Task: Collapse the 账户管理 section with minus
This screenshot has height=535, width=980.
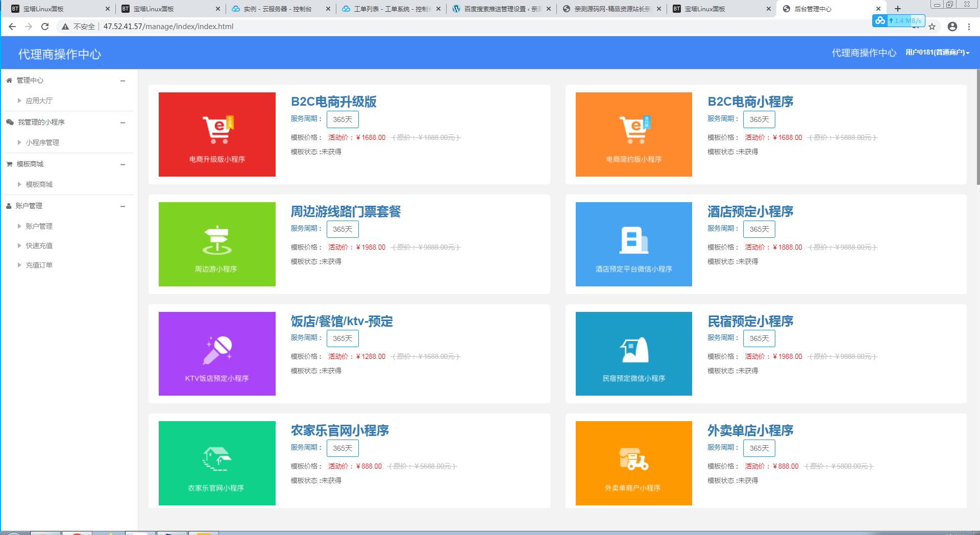Action: tap(123, 206)
